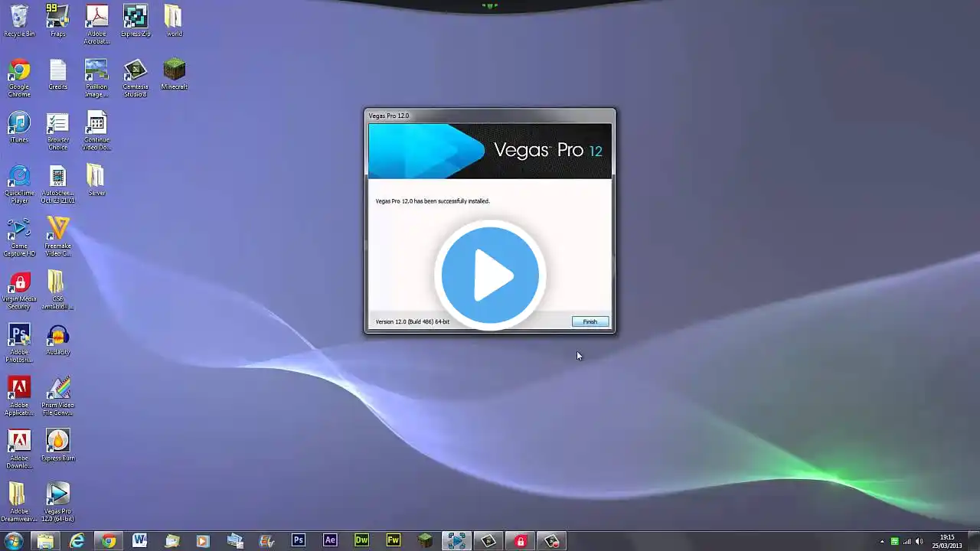The image size is (980, 551).
Task: Select the Freemake Video Converter desktop shortcut
Action: click(58, 237)
